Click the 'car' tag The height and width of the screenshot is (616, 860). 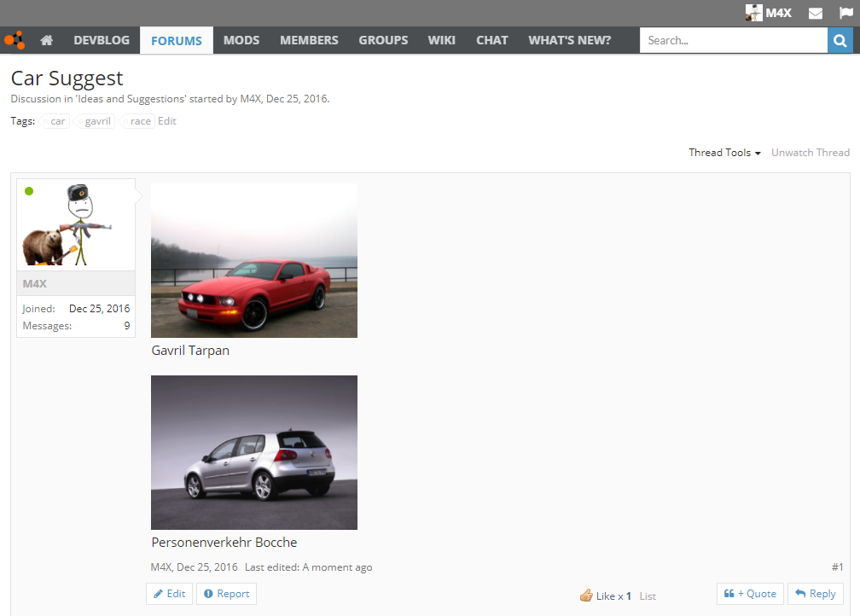pyautogui.click(x=55, y=121)
